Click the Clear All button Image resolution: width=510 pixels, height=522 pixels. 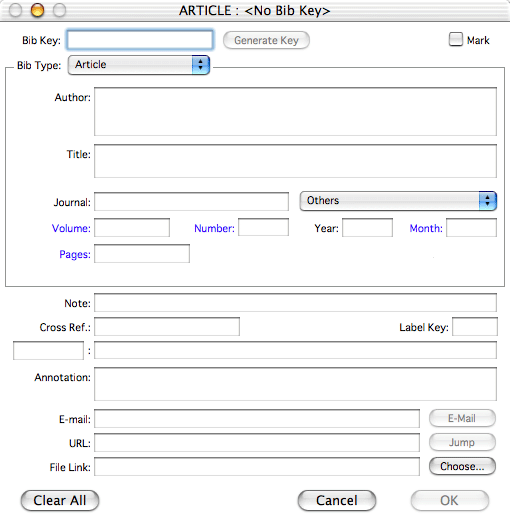pos(60,500)
